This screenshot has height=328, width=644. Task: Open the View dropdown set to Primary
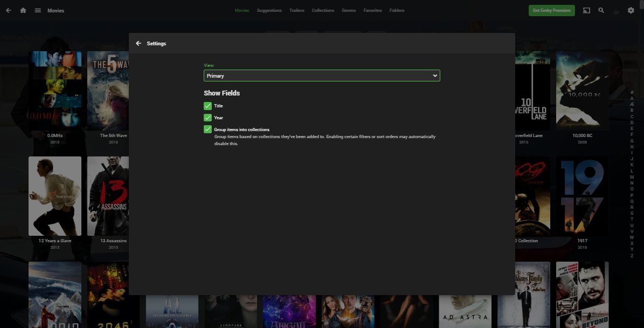[x=321, y=76]
